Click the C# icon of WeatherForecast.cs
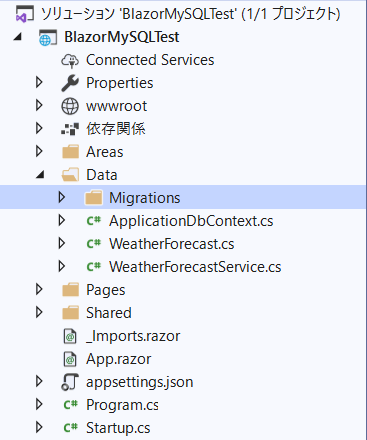 click(x=94, y=244)
